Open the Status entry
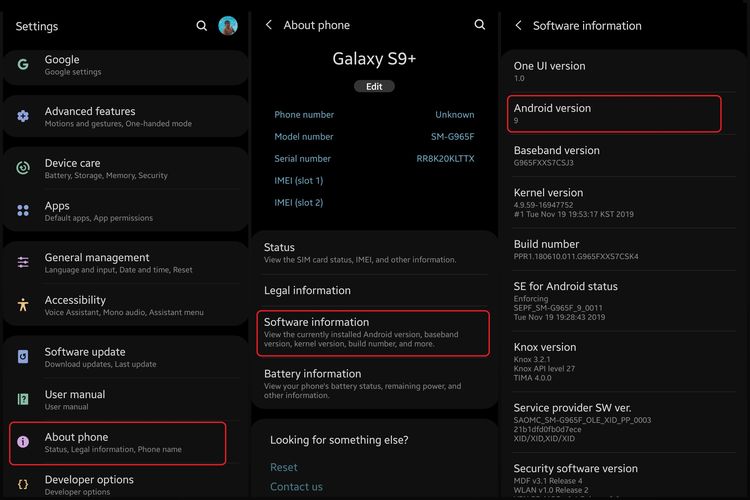750x500 pixels. (374, 252)
